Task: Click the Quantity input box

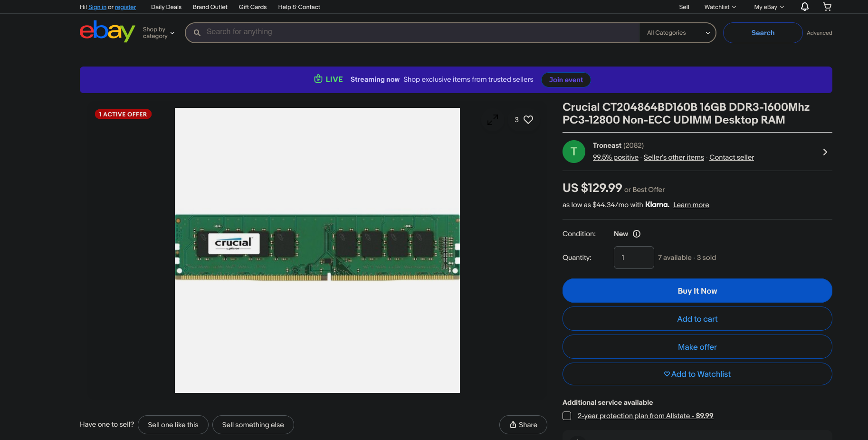Action: pos(634,258)
